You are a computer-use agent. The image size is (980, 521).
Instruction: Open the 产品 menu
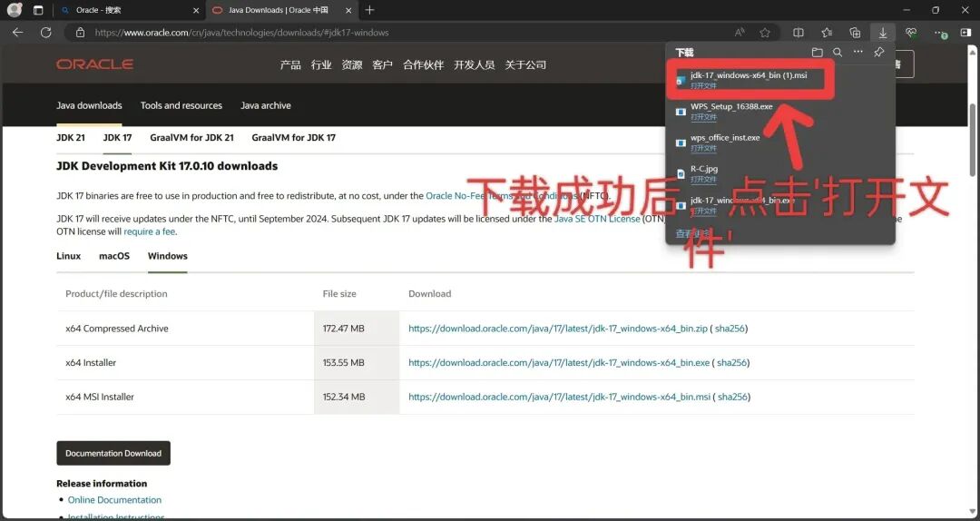(290, 65)
